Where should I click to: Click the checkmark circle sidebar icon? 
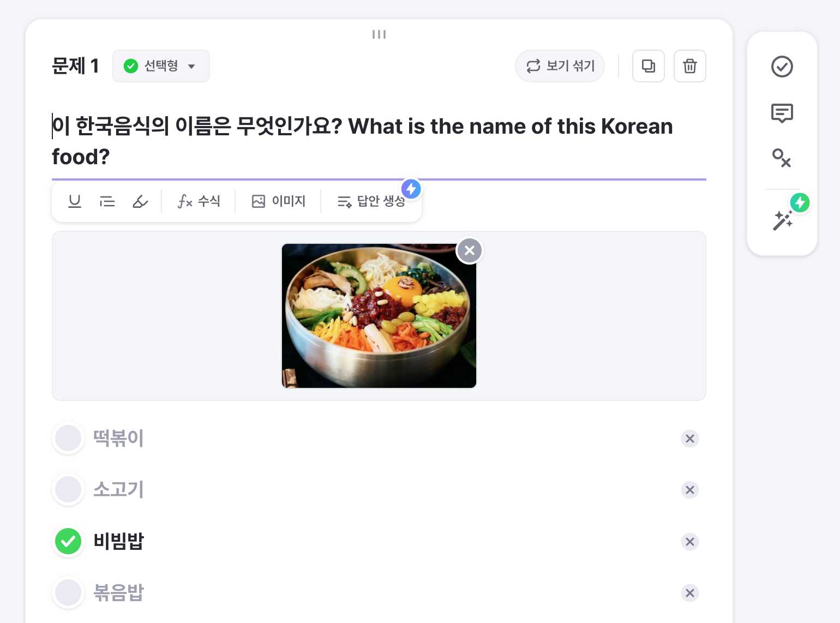[782, 67]
